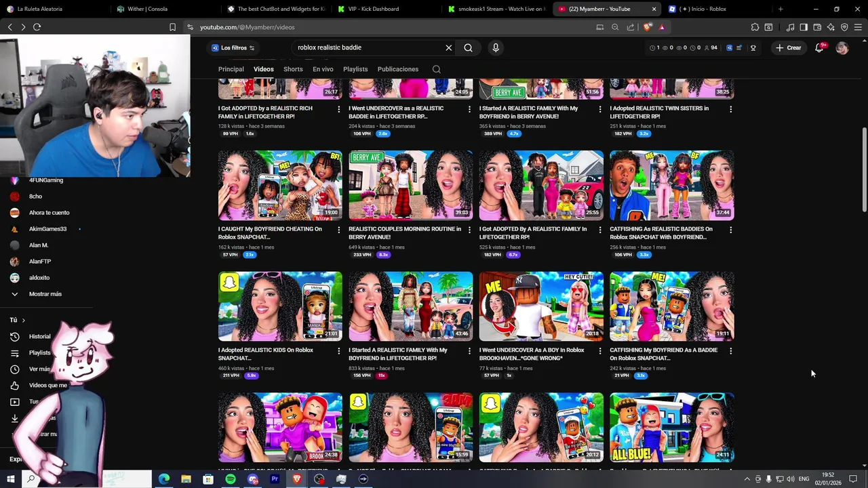Image resolution: width=868 pixels, height=488 pixels.
Task: Open options for 'CATFISHING As REALISTIC BADDIES' video
Action: [x=730, y=230]
